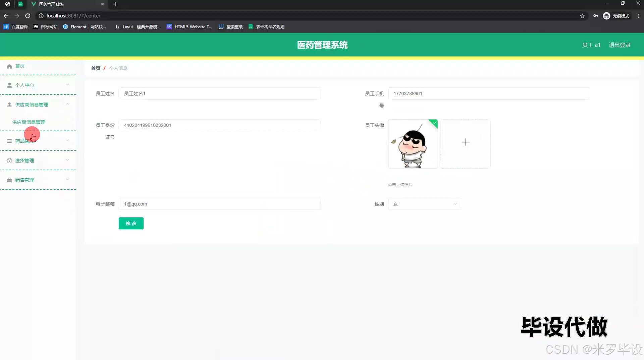Bookmark page with the star icon
This screenshot has width=644, height=360.
point(582,16)
